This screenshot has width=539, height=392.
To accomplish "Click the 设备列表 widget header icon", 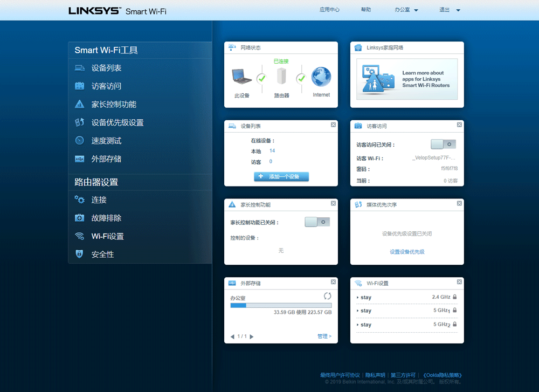I will point(232,126).
